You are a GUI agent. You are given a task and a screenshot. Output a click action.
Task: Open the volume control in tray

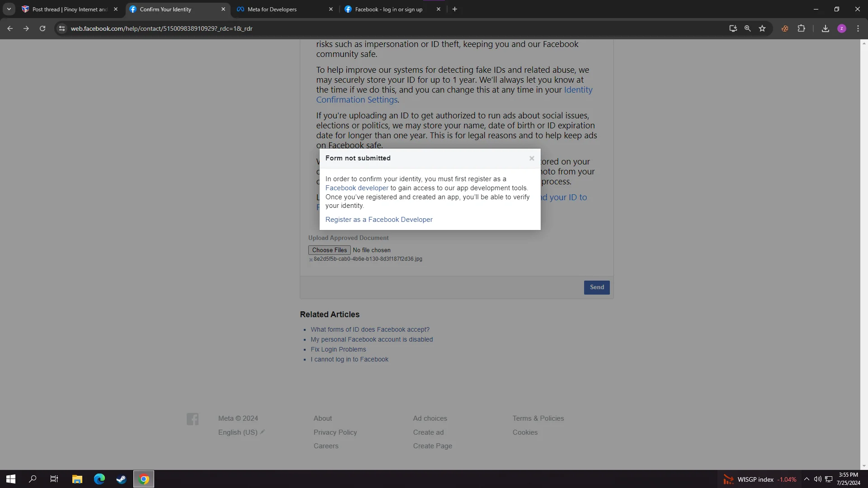click(x=817, y=479)
